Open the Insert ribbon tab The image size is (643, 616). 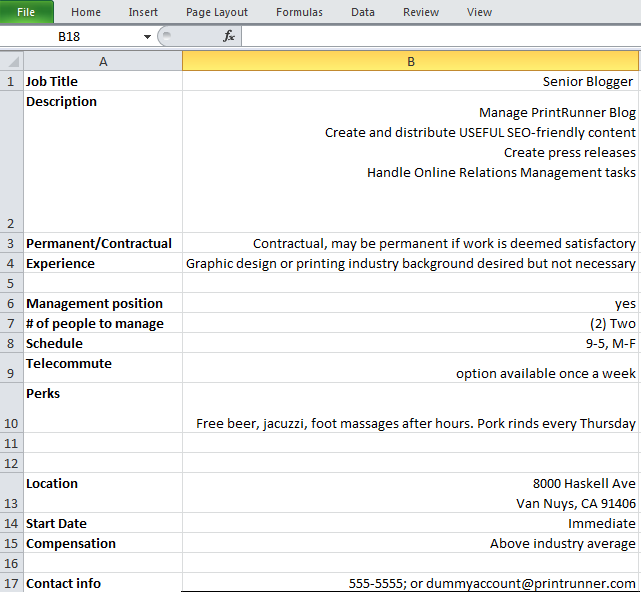point(143,12)
